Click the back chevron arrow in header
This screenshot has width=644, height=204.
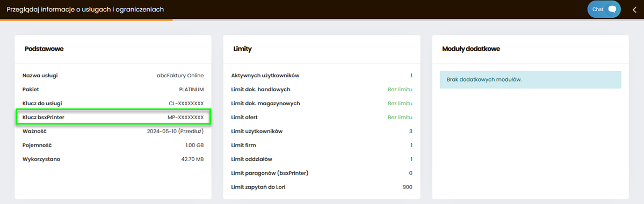[634, 10]
